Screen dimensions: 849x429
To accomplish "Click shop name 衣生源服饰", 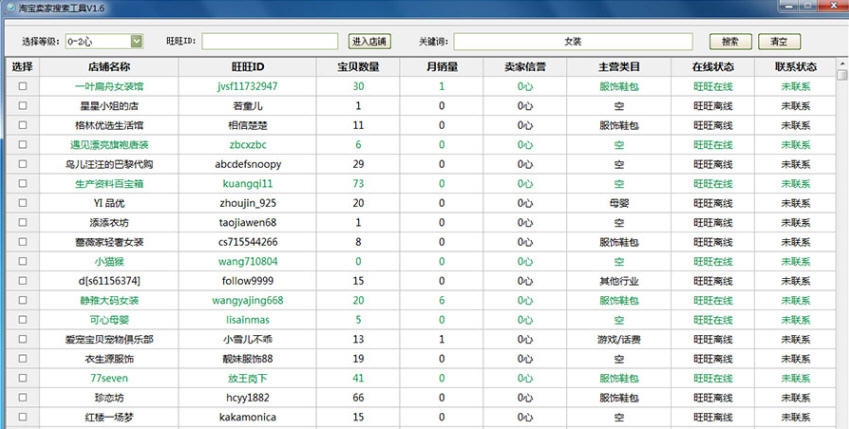I will click(x=109, y=359).
